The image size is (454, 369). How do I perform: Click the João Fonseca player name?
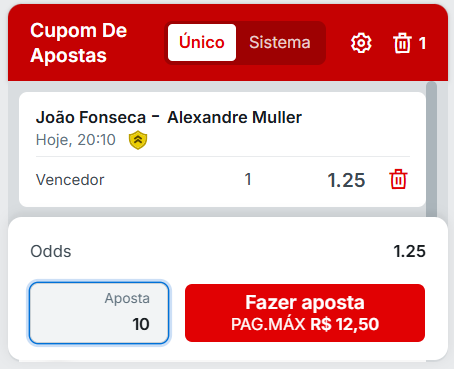pyautogui.click(x=91, y=117)
